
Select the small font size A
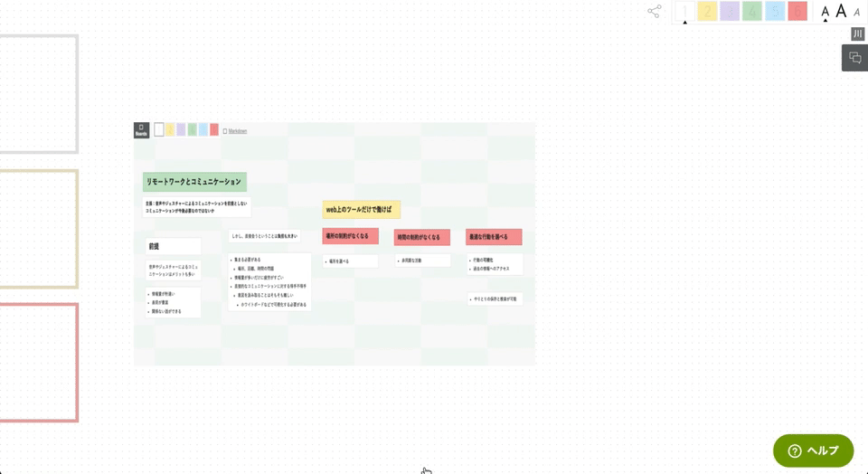coord(826,12)
